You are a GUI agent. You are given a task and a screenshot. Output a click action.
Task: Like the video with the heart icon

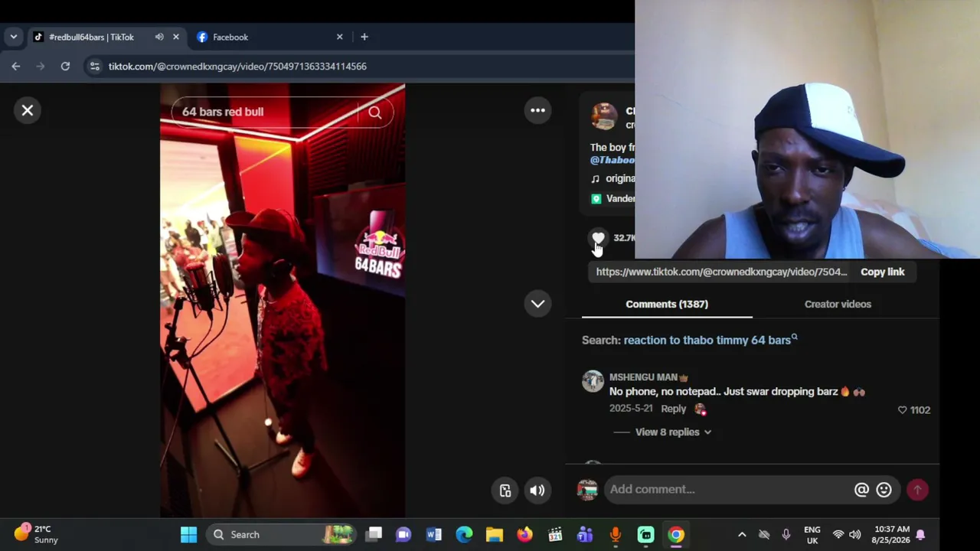coord(599,238)
